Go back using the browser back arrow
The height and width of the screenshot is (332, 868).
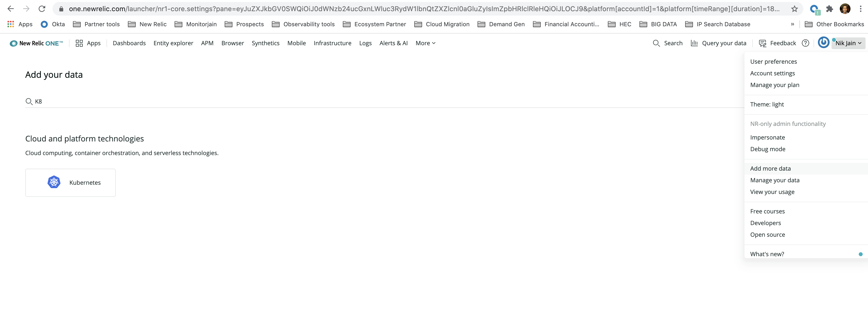[11, 9]
